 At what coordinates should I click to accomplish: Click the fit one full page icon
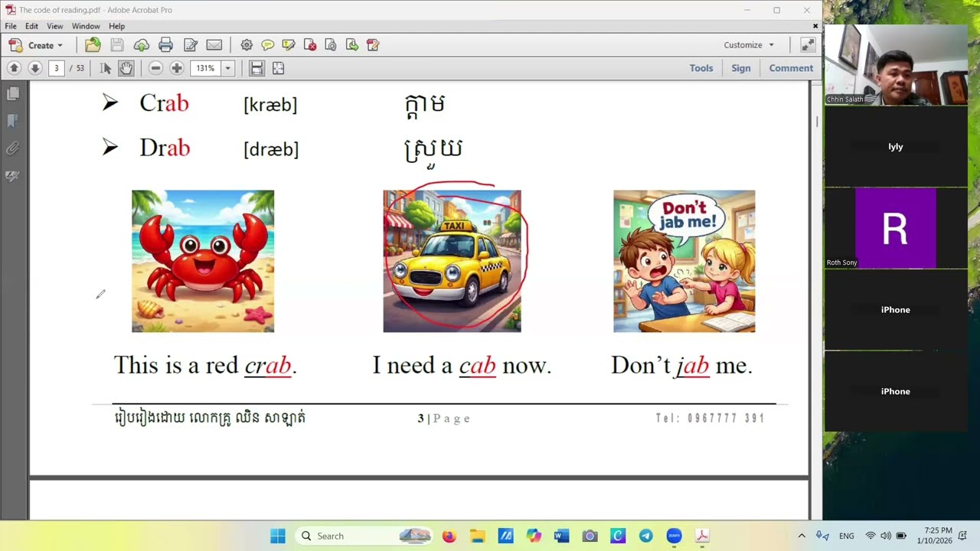point(278,68)
